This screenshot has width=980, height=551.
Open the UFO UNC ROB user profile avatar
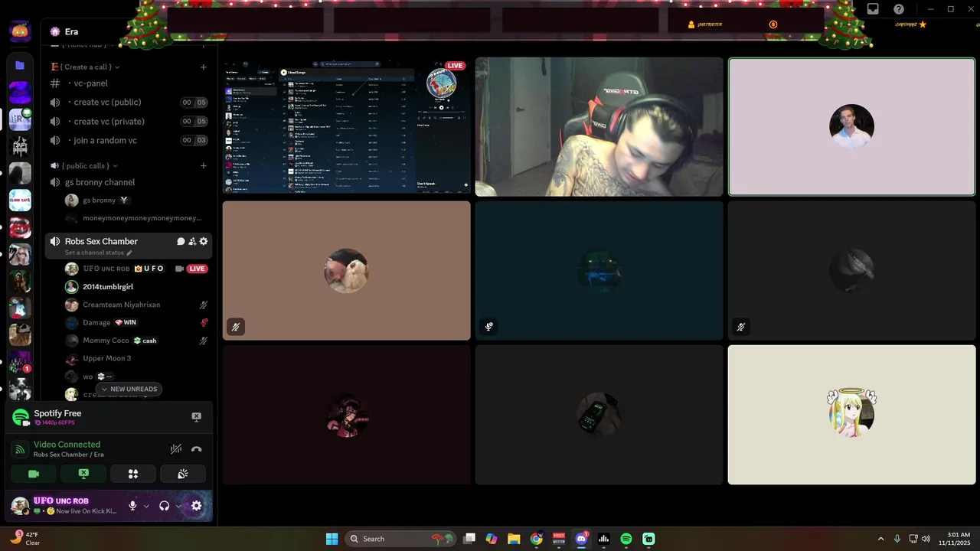[x=20, y=506]
